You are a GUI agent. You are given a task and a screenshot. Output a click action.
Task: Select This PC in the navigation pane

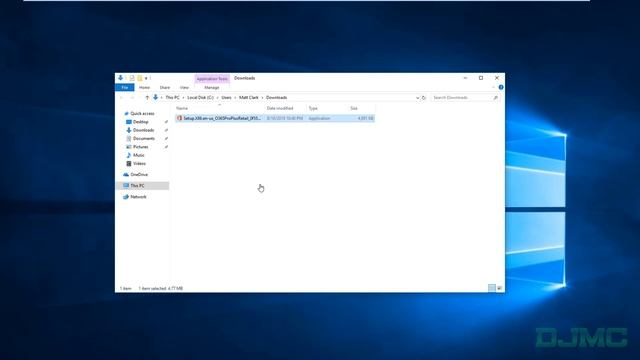coord(142,186)
